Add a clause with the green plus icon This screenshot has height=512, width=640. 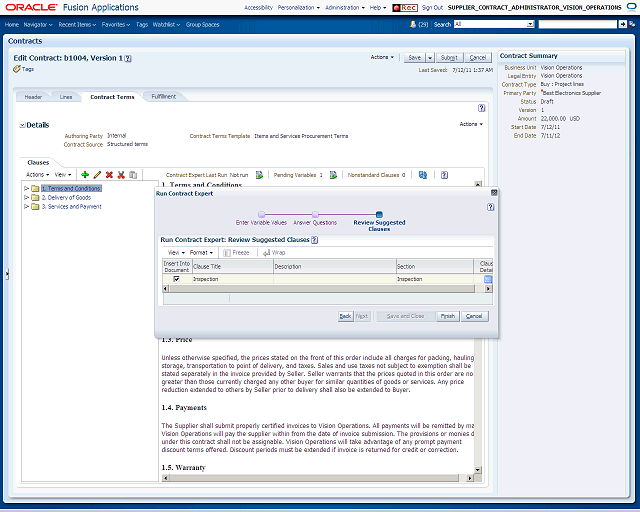tap(85, 175)
